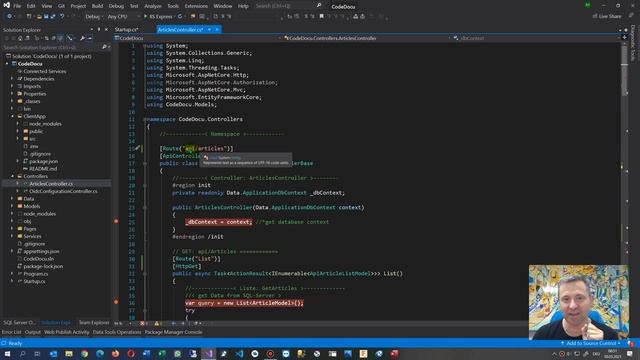640x360 pixels.
Task: Click the Visual Studio logo icon
Action: tap(6, 5)
